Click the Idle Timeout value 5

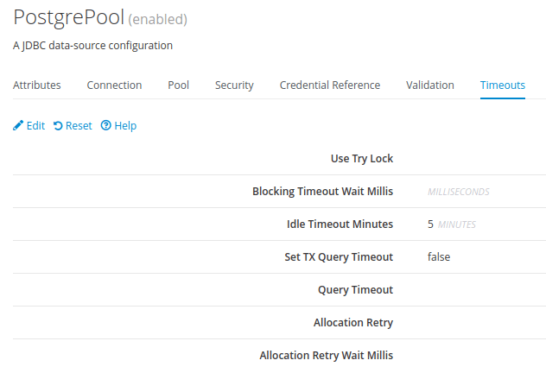(x=430, y=224)
